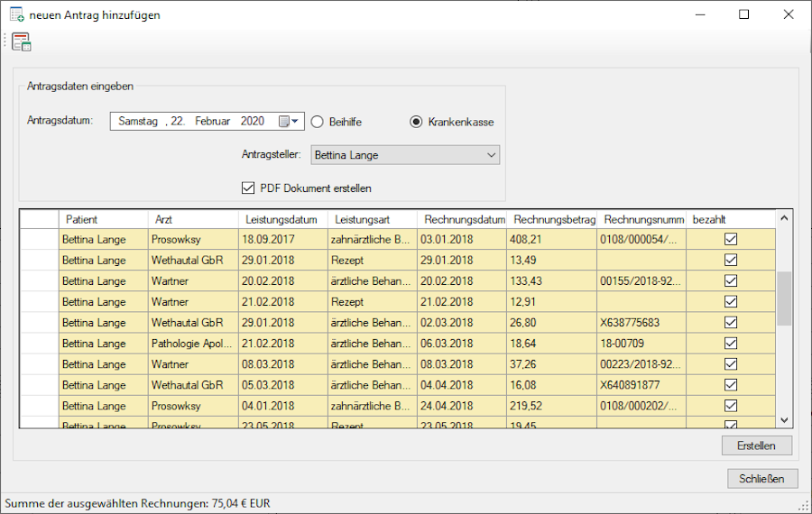Maximize the neuen Antrag hinzufügen window
Viewport: 812px width, 514px height.
(x=743, y=14)
